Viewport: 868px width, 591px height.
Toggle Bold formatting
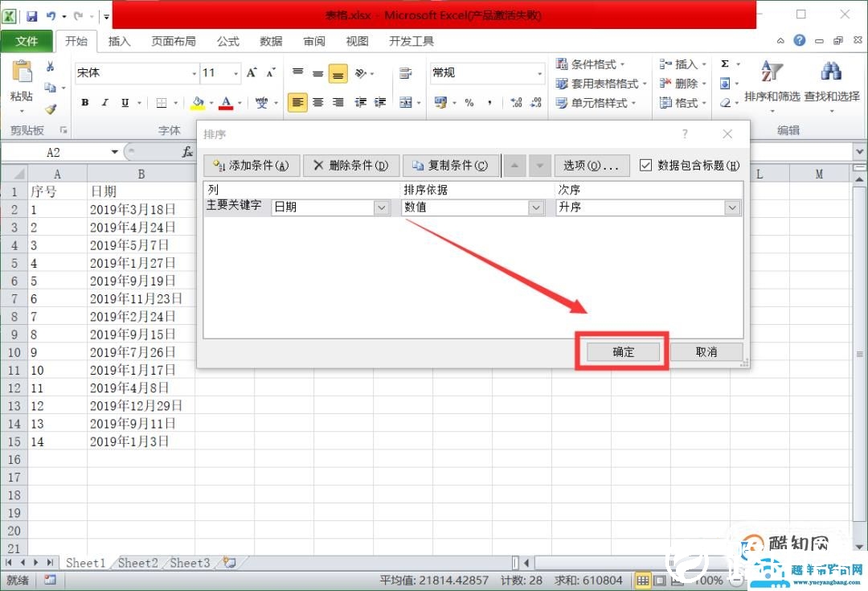(84, 102)
